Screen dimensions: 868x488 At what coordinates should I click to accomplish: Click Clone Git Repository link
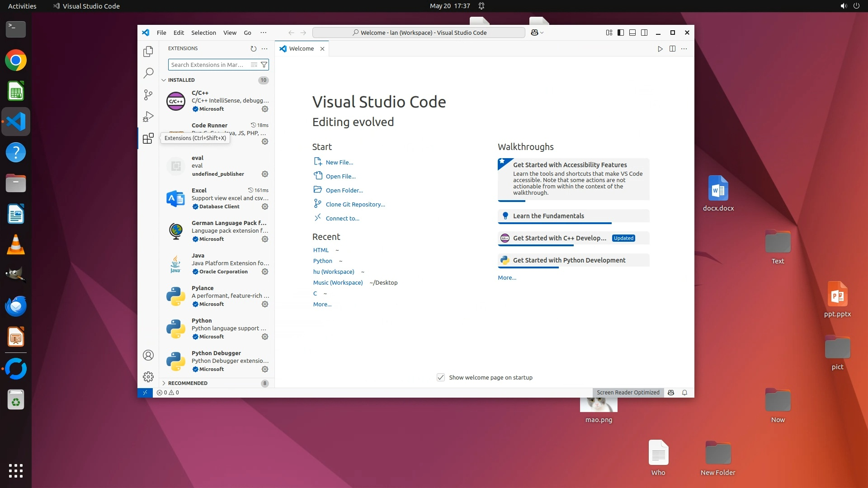(x=355, y=204)
